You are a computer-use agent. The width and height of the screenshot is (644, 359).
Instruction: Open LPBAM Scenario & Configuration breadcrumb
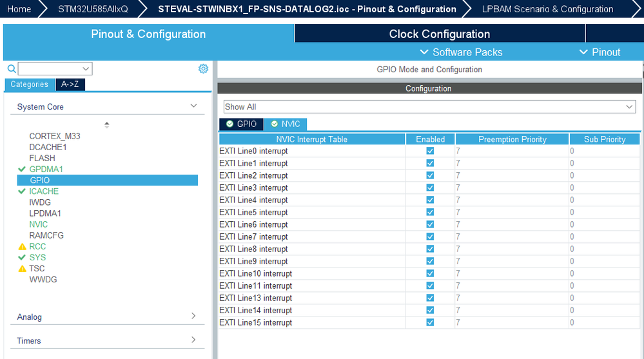pos(547,9)
